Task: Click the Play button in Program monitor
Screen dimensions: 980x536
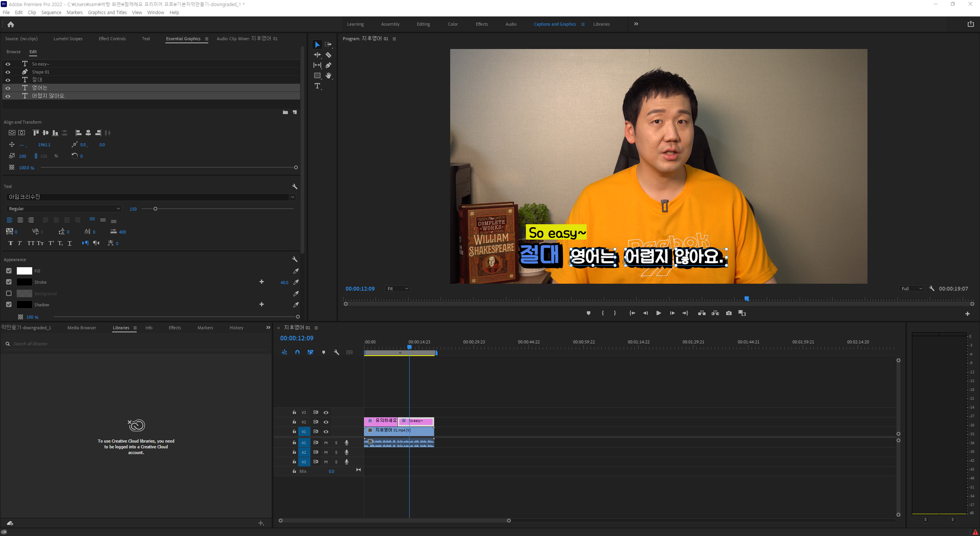Action: click(x=658, y=313)
